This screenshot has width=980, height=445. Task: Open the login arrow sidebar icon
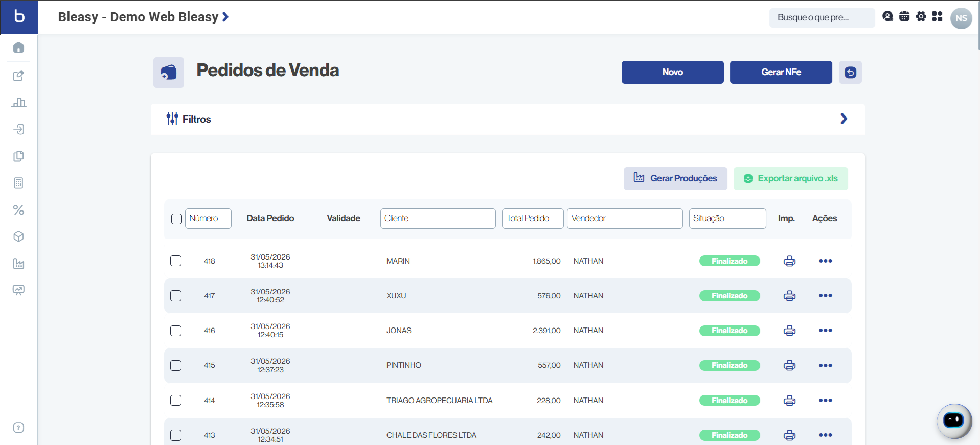click(x=18, y=129)
